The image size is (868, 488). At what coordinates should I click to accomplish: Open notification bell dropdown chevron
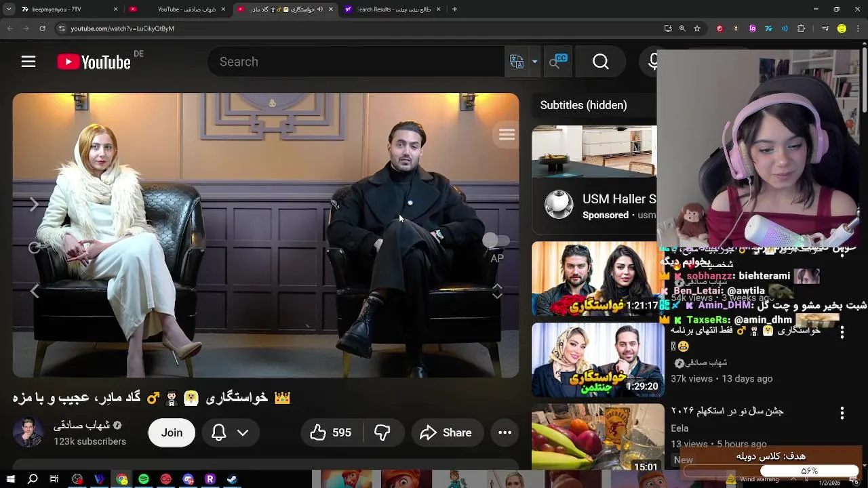click(x=243, y=432)
